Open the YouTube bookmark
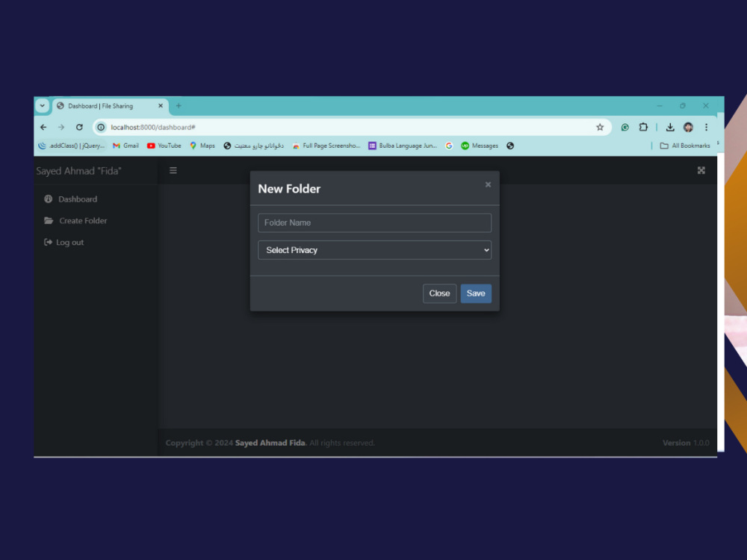 point(164,146)
